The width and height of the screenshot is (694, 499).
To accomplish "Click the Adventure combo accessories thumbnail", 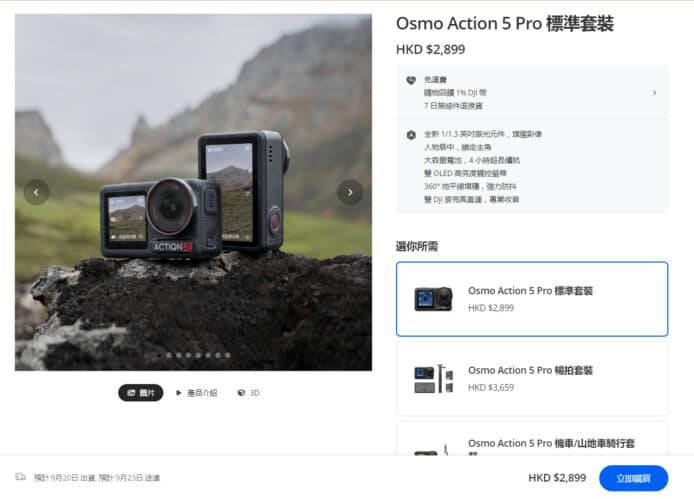I will tap(433, 379).
